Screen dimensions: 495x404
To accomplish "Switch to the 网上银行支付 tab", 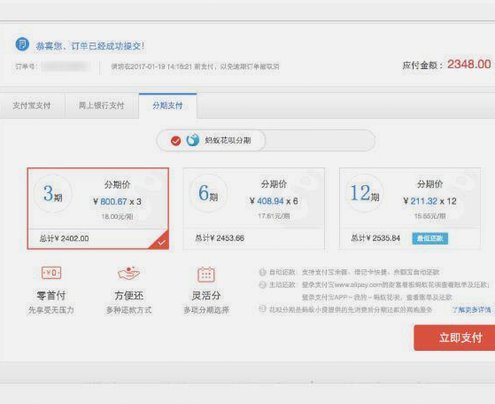I will tap(101, 106).
